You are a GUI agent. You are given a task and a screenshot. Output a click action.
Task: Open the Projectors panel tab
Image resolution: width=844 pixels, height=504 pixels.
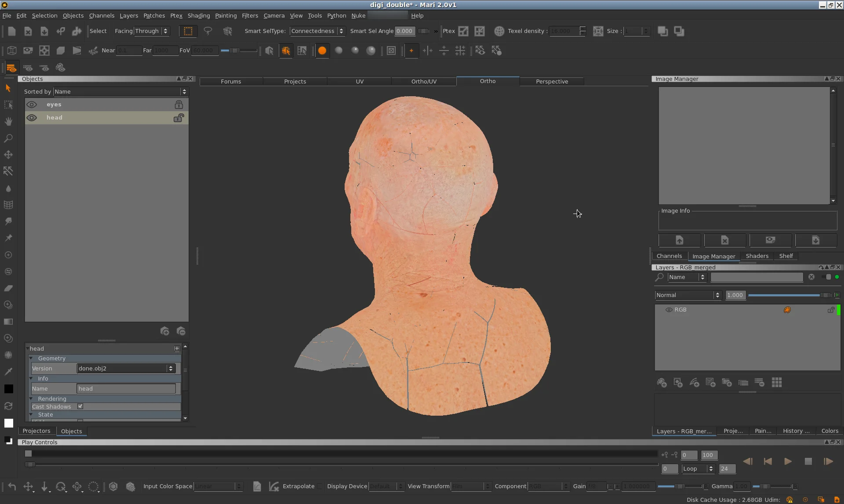click(x=36, y=431)
